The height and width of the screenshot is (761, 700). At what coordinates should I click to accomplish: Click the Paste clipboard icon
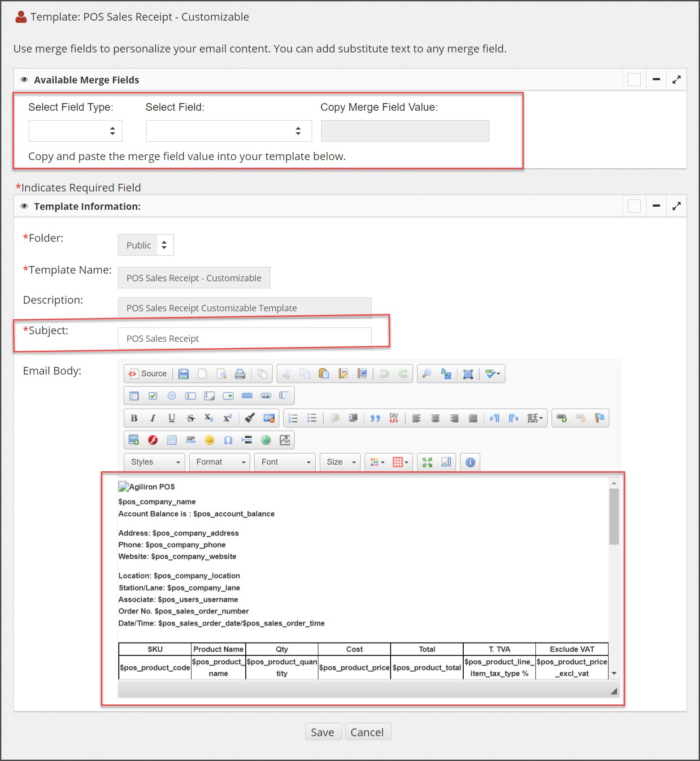point(324,374)
